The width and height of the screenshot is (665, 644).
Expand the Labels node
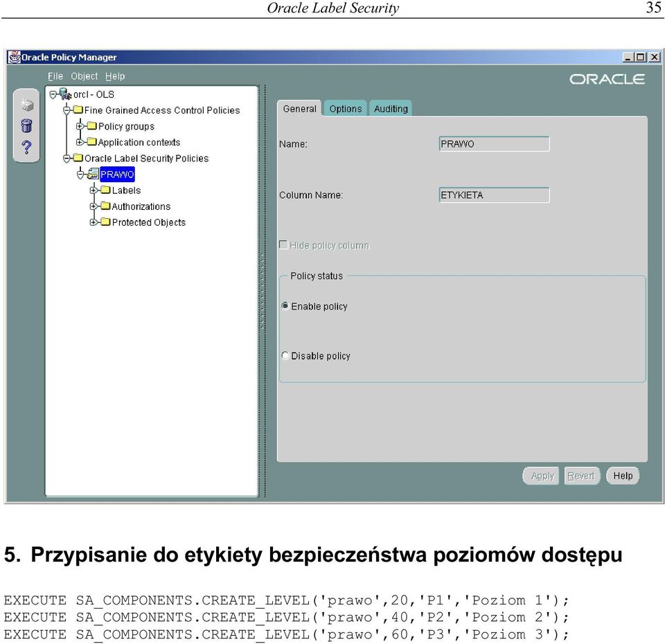pos(94,190)
